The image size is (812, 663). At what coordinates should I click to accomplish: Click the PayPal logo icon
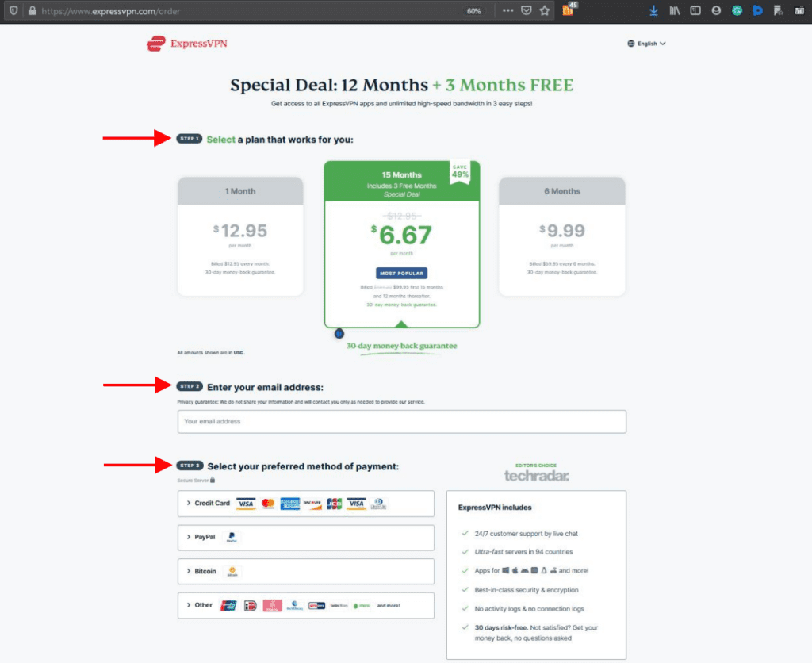click(x=232, y=537)
